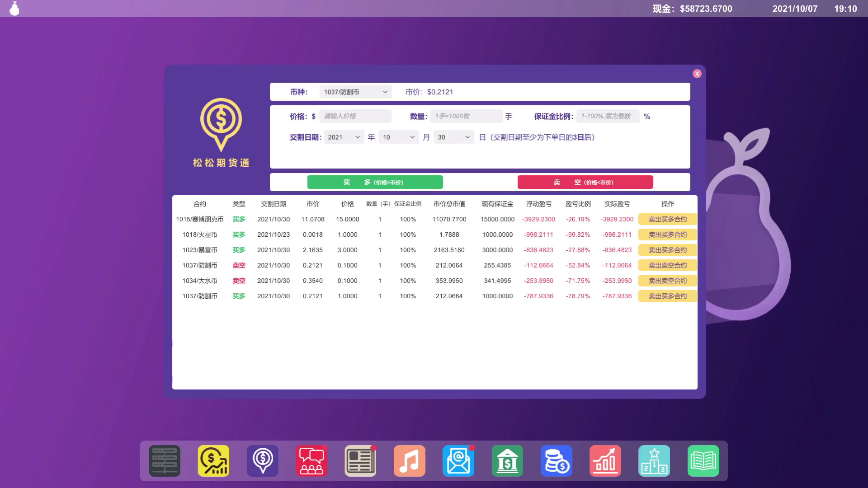
Task: Open the delivery day dropdown
Action: coord(453,137)
